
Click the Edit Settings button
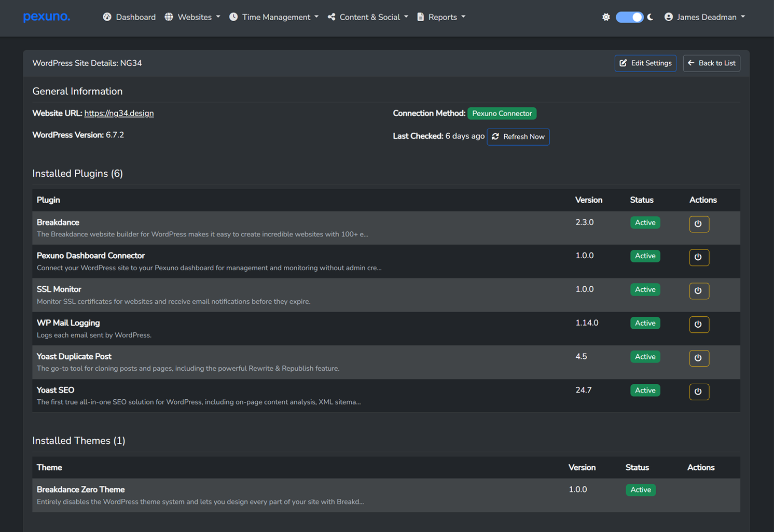[645, 63]
